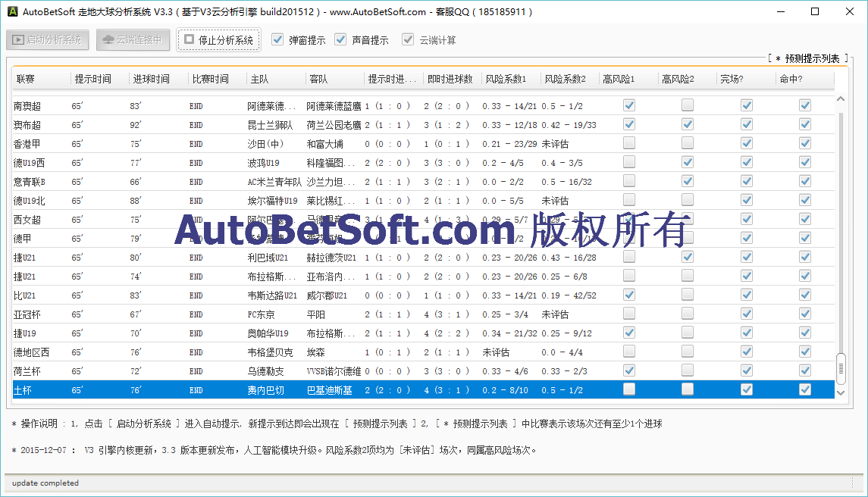Toggle 完场? checkbox in the 香港甲 row
868x497 pixels.
(747, 143)
